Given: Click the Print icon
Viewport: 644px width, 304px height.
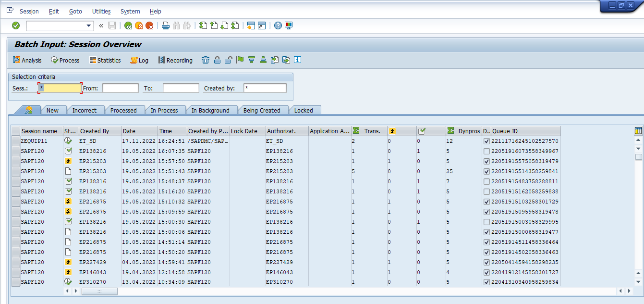Looking at the screenshot, I should [166, 25].
